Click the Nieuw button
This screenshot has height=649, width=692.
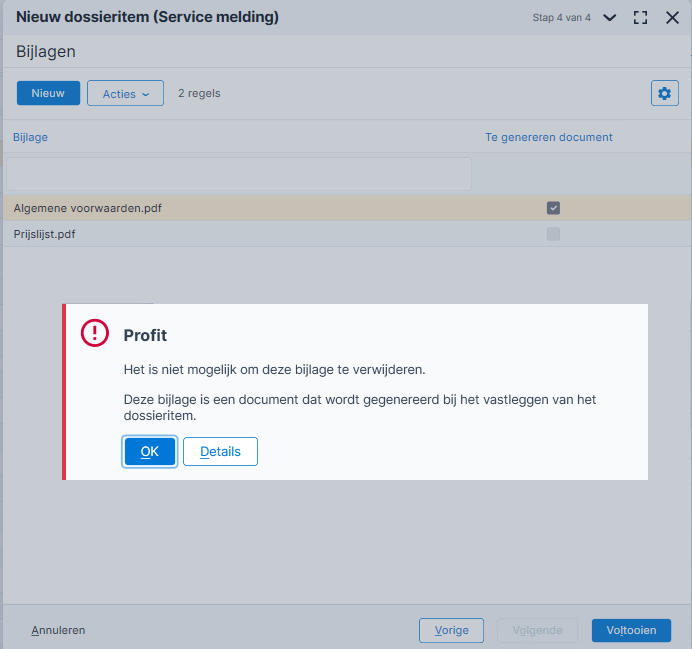click(49, 93)
